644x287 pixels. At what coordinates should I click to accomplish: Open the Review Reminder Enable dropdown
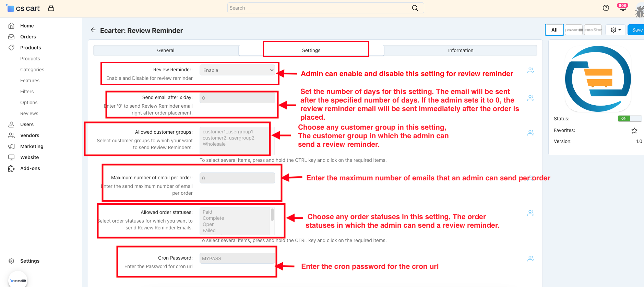237,70
